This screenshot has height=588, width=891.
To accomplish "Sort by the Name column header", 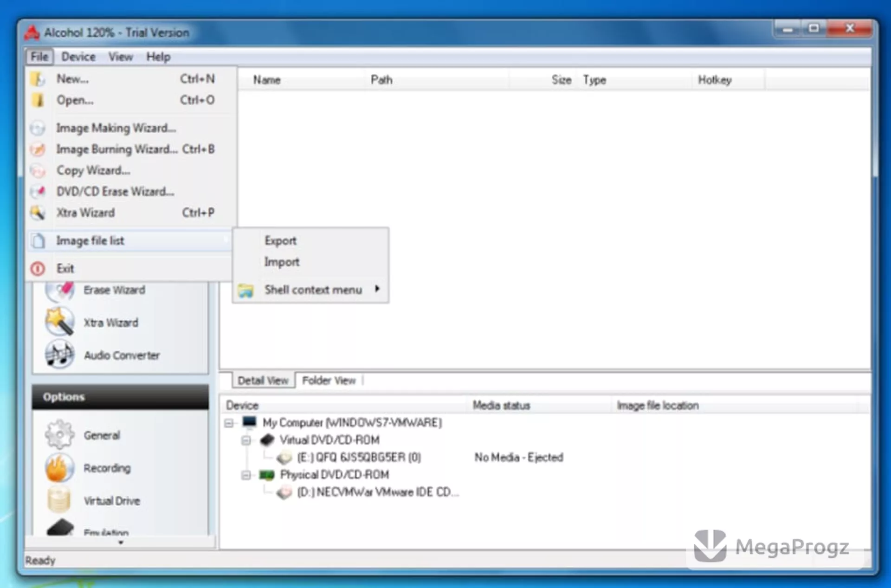I will pyautogui.click(x=301, y=80).
